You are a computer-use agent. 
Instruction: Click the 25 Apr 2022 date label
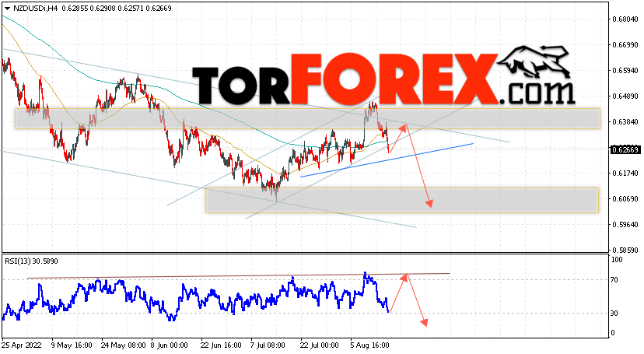(22, 345)
